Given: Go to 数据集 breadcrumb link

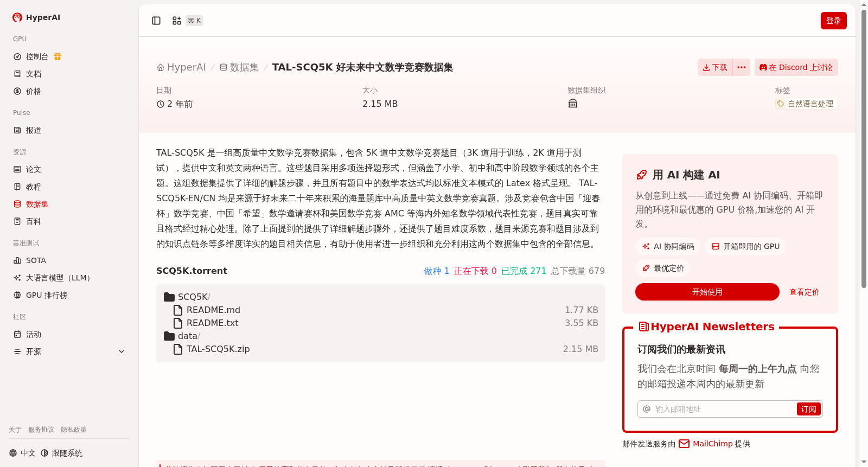Looking at the screenshot, I should coord(239,67).
